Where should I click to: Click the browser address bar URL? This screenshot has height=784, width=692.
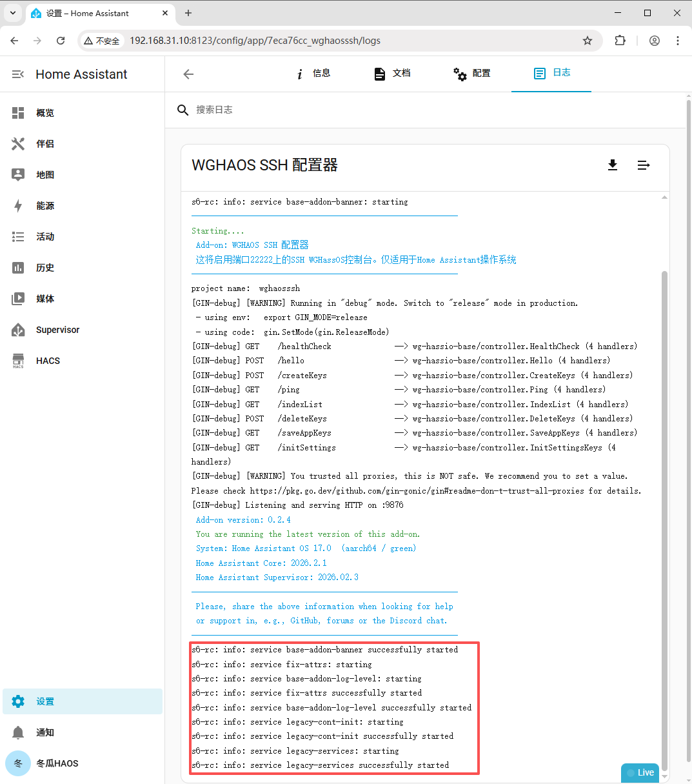point(255,41)
